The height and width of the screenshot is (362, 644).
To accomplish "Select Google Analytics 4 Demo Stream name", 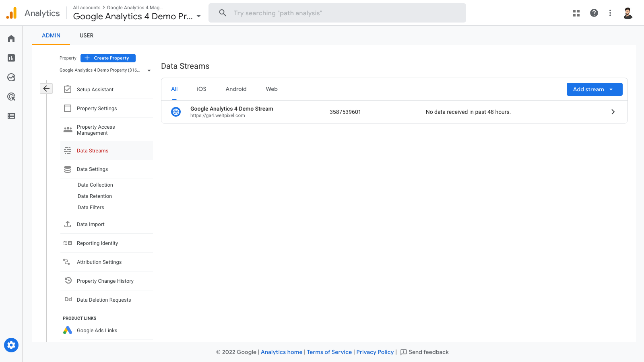I will click(x=232, y=109).
